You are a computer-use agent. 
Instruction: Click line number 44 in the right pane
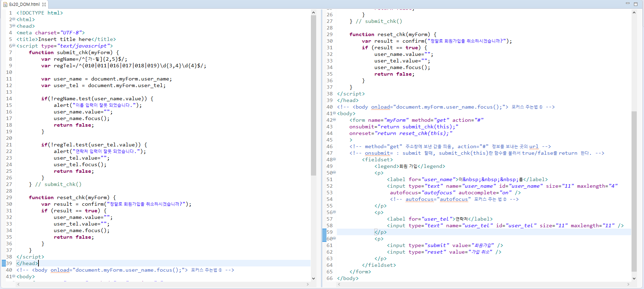point(329,133)
